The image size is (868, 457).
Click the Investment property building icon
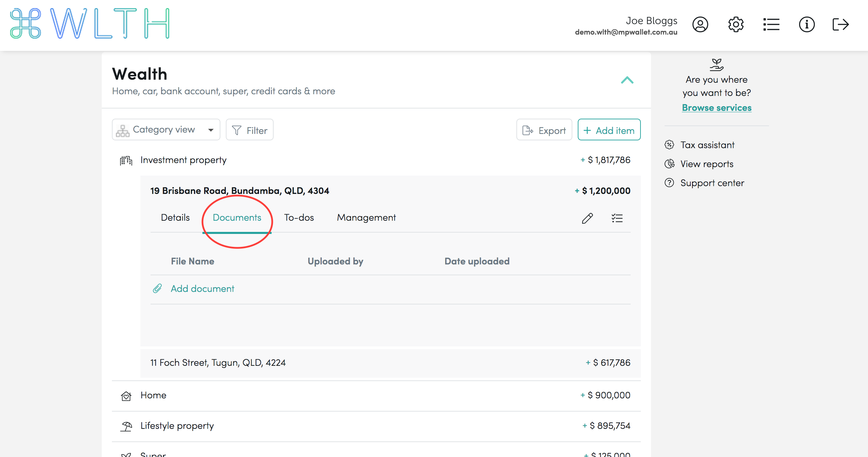(x=126, y=160)
